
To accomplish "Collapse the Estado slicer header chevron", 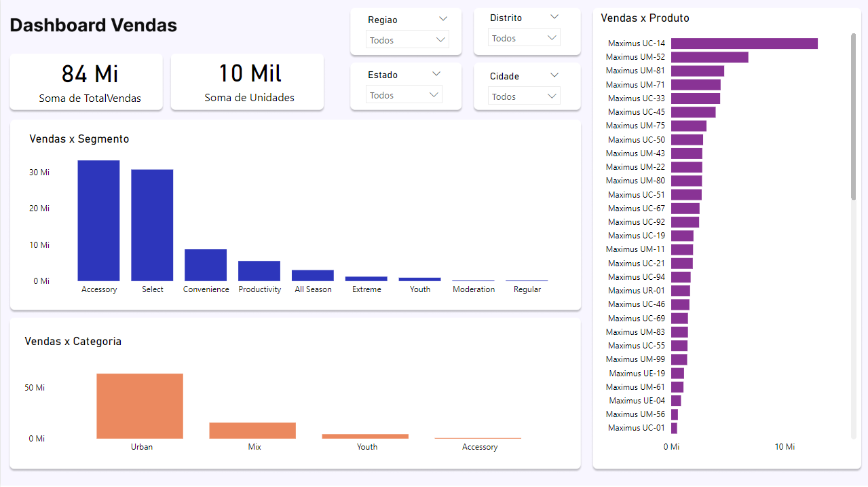I will tap(436, 74).
